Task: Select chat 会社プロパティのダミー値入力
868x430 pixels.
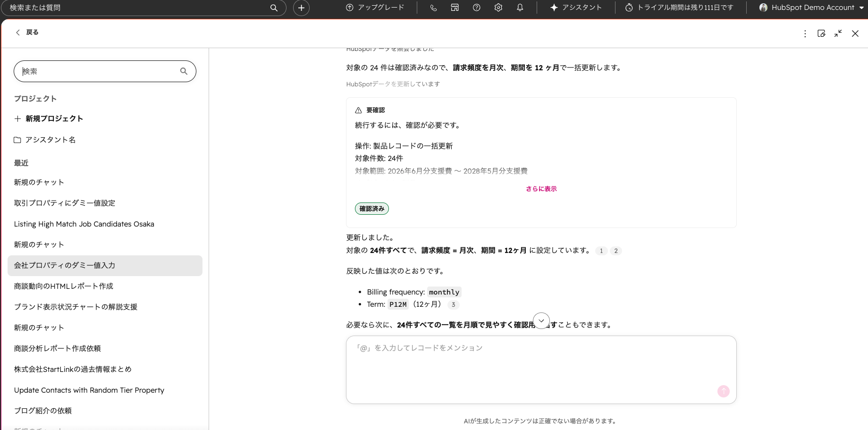Action: [105, 265]
